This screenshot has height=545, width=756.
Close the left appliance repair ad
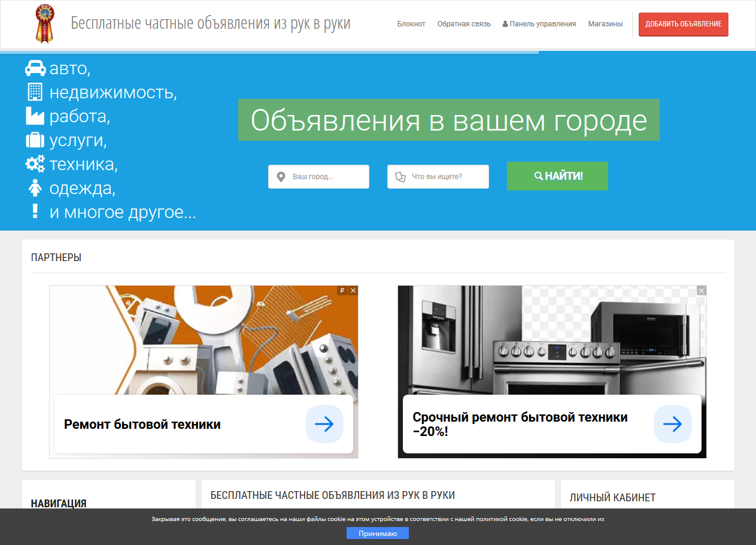(x=353, y=290)
